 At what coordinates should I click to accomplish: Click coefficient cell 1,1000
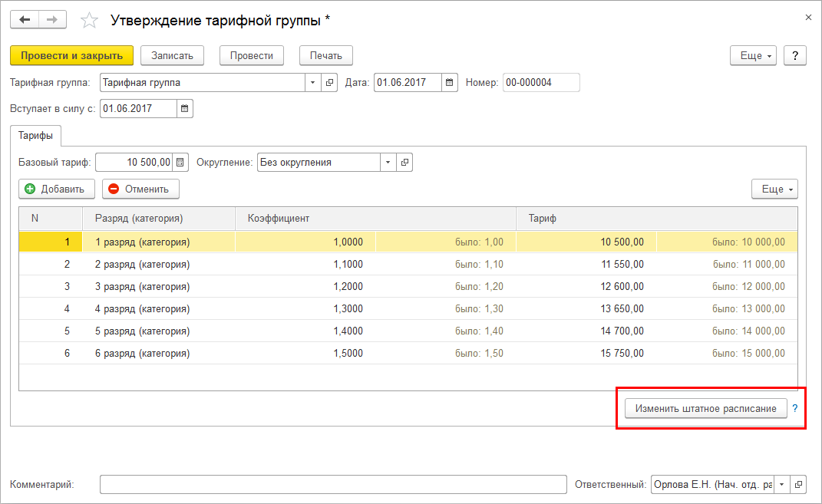click(x=305, y=264)
